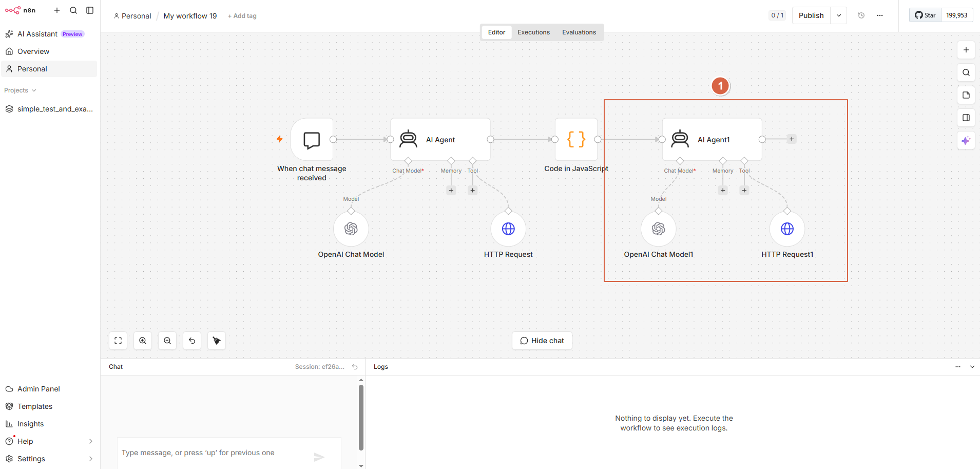The height and width of the screenshot is (469, 980).
Task: Click the chat panel vertical scrollbar
Action: tap(361, 418)
